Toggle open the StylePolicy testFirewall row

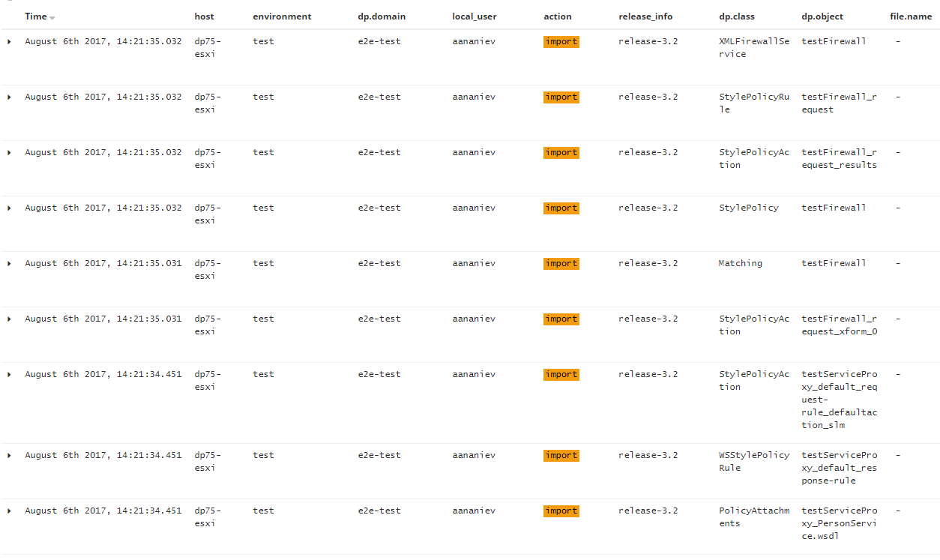tap(9, 208)
